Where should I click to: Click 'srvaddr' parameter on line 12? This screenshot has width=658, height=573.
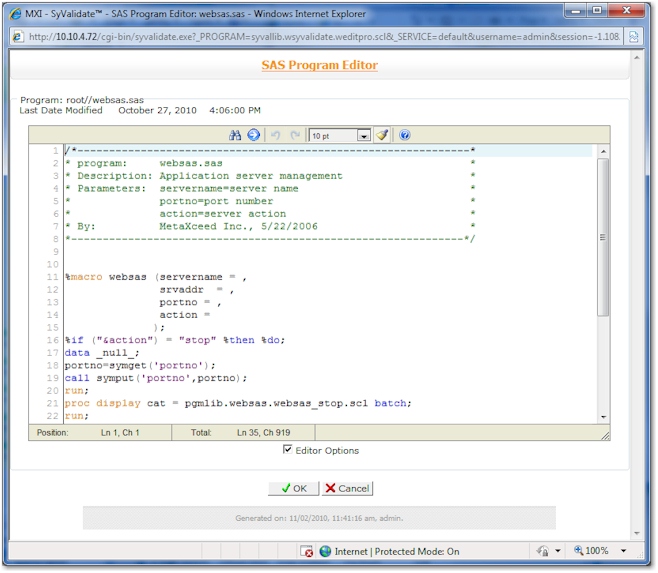click(181, 290)
